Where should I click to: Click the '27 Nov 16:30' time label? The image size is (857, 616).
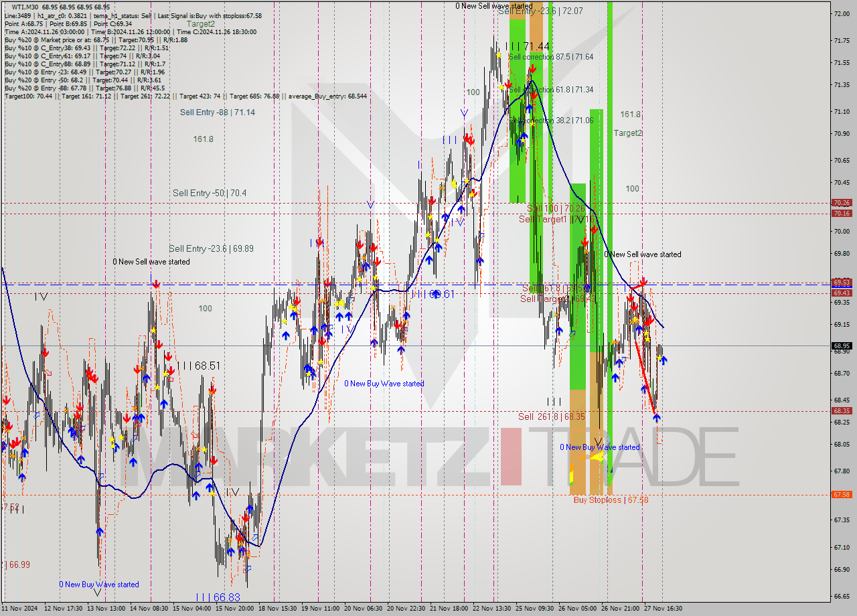[x=663, y=609]
